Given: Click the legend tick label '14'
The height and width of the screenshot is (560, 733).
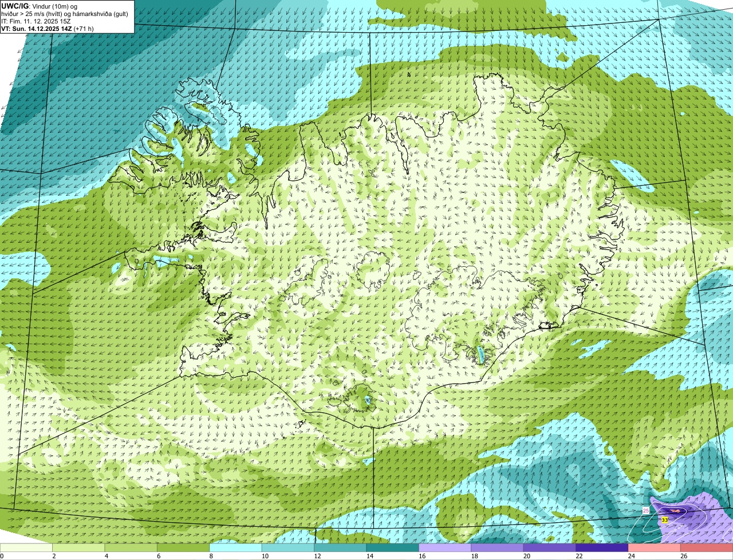Looking at the screenshot, I should click(370, 556).
